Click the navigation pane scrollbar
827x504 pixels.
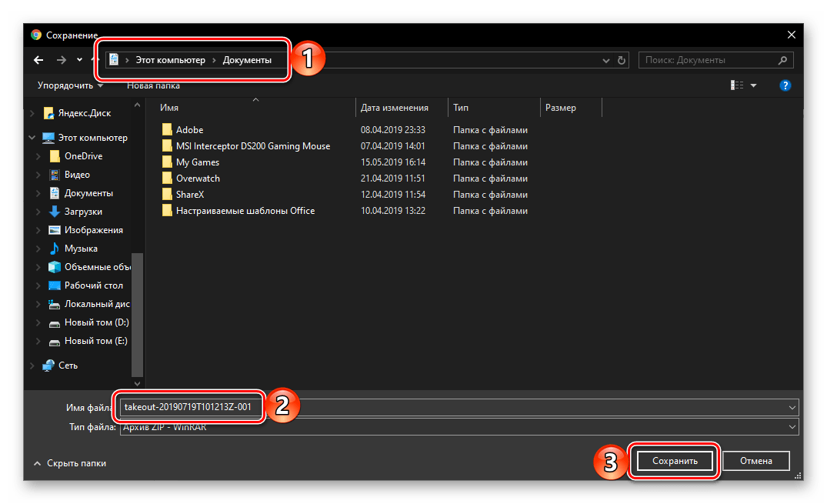[x=138, y=308]
